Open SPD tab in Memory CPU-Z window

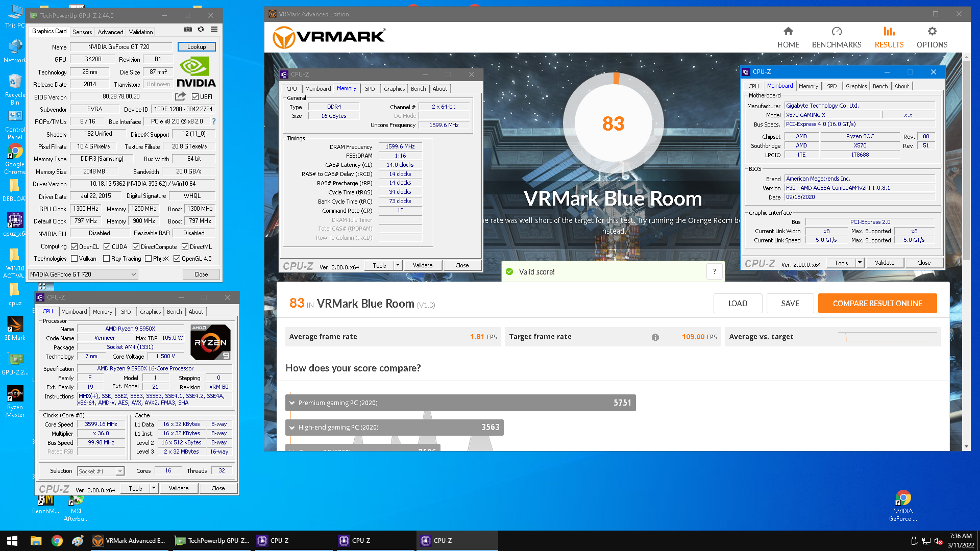click(x=370, y=89)
